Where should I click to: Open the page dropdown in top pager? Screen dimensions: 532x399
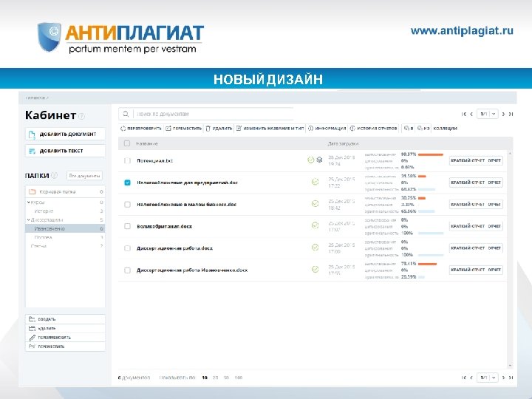point(494,114)
